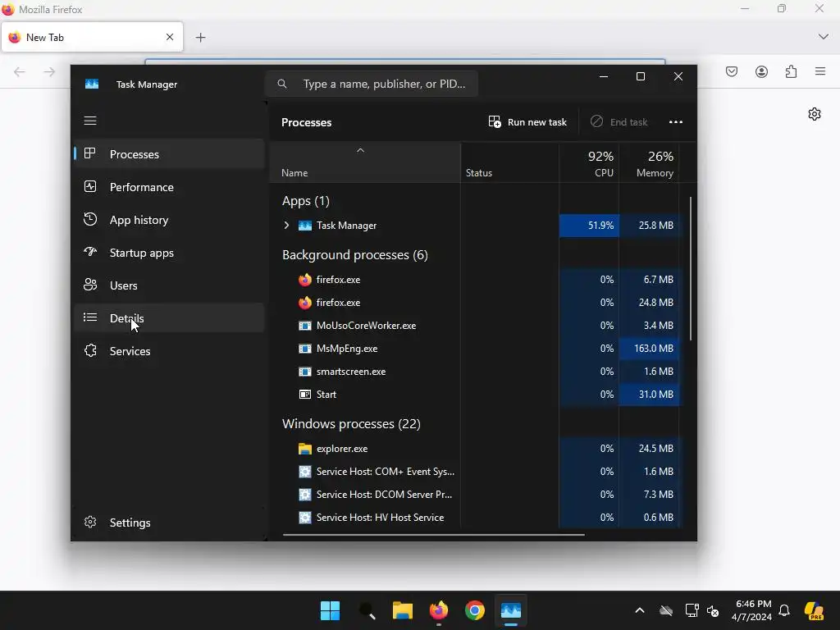Click the Firefox forward arrow
This screenshot has width=840, height=630.
coord(49,72)
